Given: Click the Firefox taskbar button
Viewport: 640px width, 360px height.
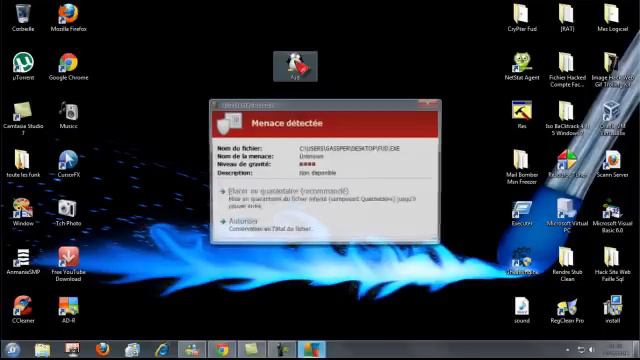Looking at the screenshot, I should (102, 350).
